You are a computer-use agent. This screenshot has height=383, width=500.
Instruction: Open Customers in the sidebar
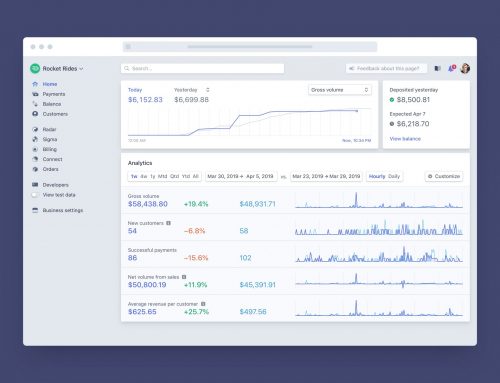55,114
